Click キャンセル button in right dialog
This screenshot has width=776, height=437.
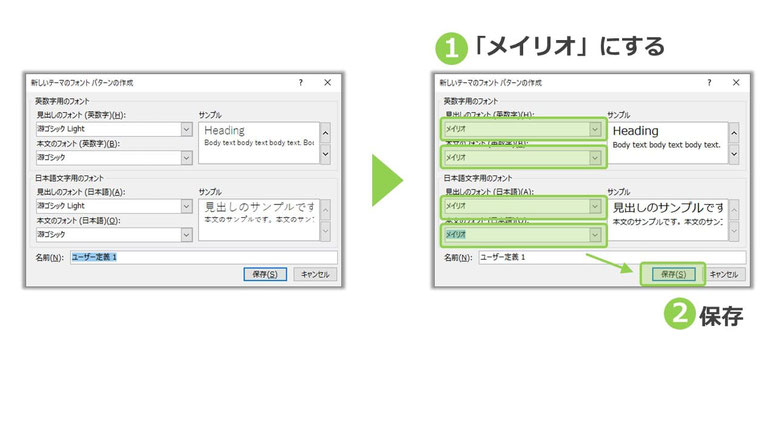724,274
